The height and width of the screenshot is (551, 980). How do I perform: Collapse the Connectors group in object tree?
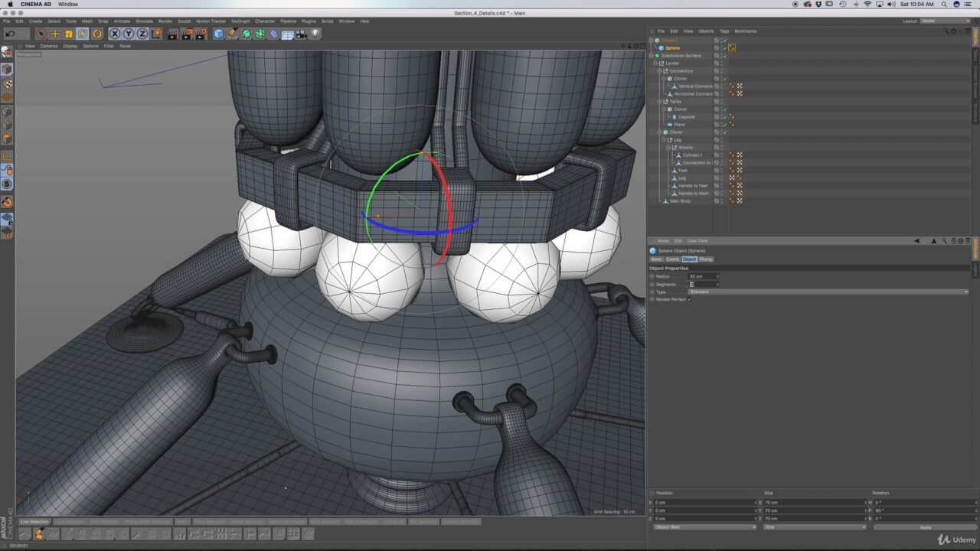point(659,71)
